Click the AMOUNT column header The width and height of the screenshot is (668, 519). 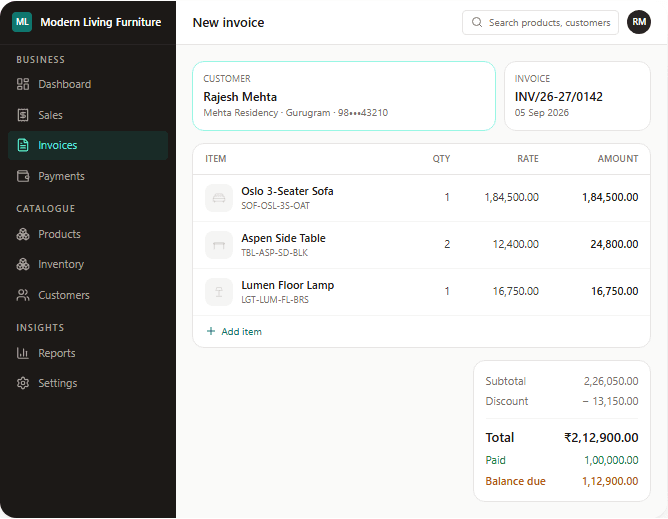pos(618,159)
